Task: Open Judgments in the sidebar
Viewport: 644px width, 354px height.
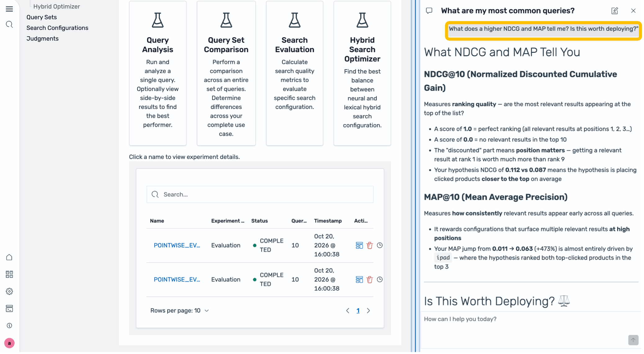Action: pyautogui.click(x=42, y=38)
